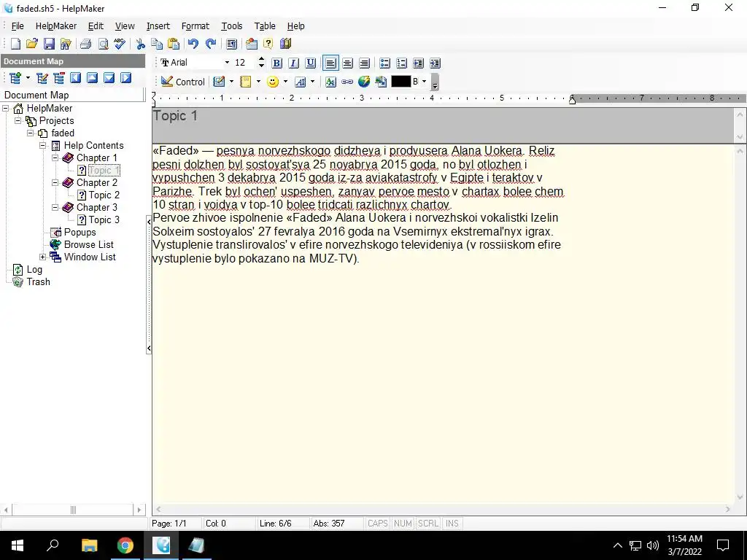Delete node icon in Document Map toolbar
747x560 pixels.
59,78
